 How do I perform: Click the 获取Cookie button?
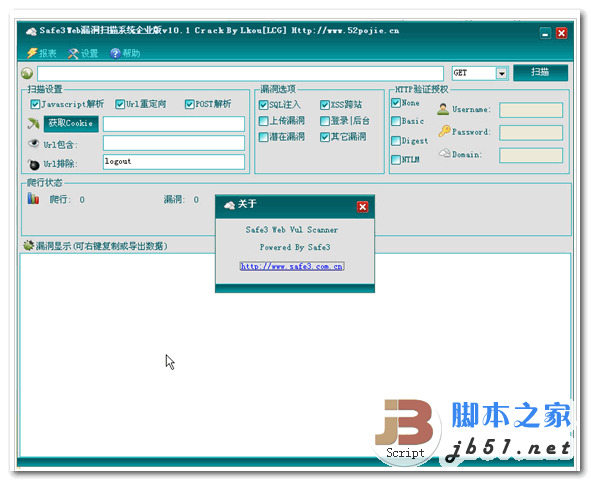tap(71, 124)
